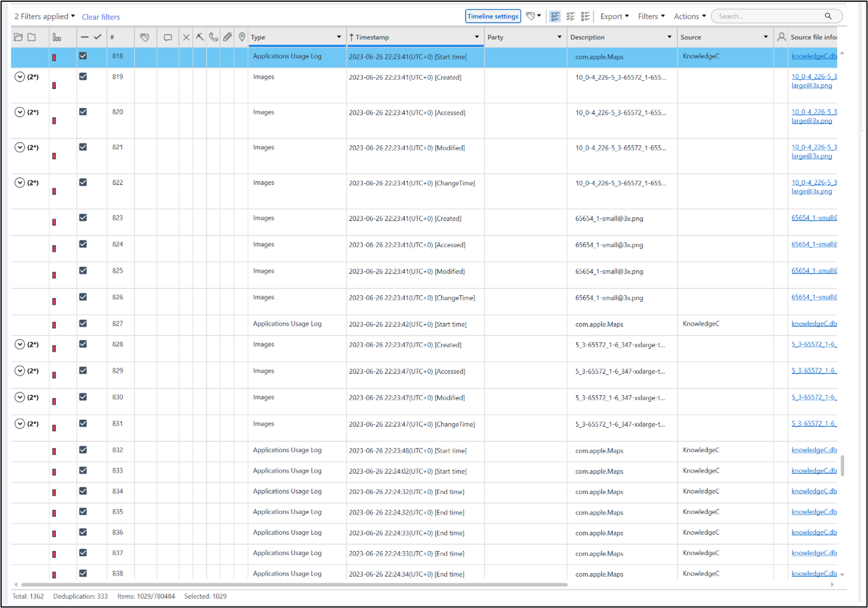Open the Export menu

click(614, 16)
